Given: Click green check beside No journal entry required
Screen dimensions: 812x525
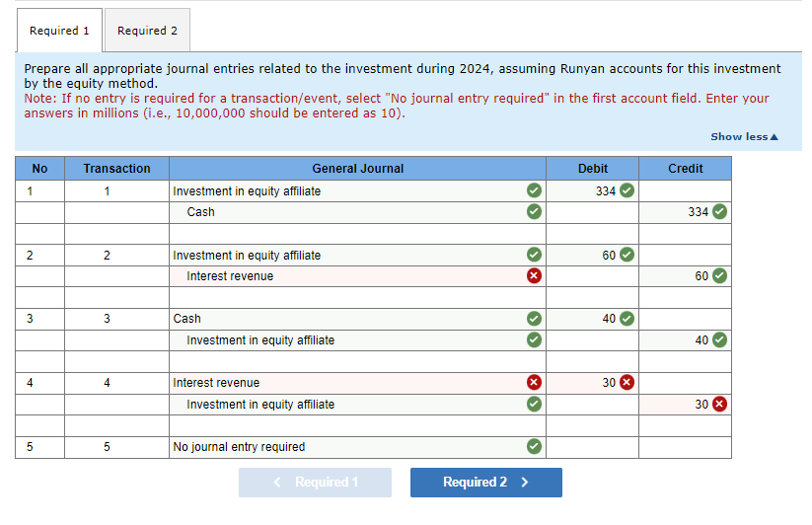Looking at the screenshot, I should (534, 446).
